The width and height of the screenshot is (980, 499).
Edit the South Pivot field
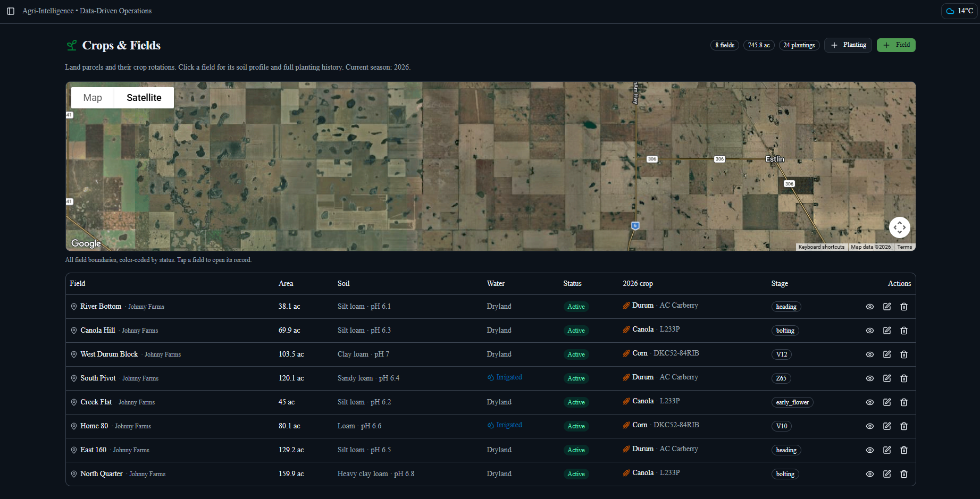tap(887, 378)
